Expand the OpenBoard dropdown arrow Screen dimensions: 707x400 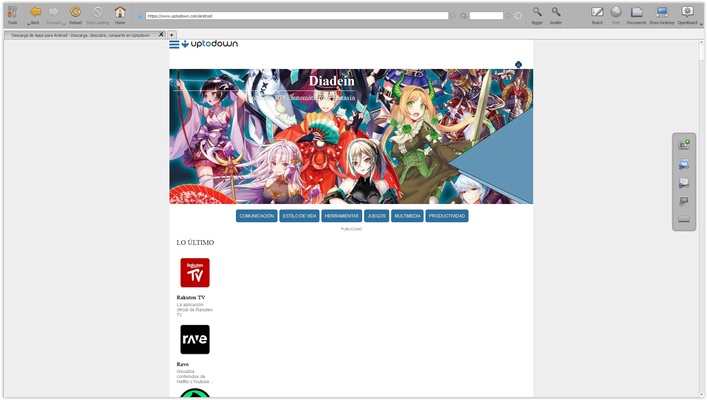coord(701,23)
